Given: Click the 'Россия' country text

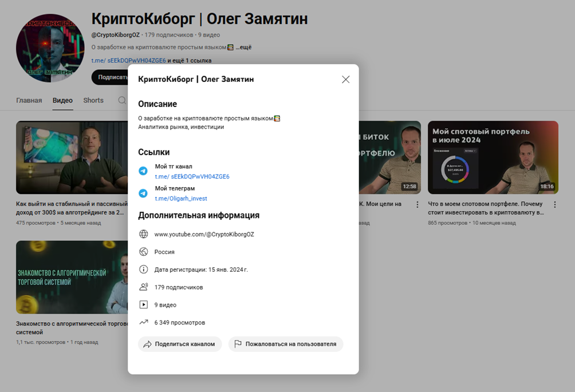Looking at the screenshot, I should [x=164, y=252].
